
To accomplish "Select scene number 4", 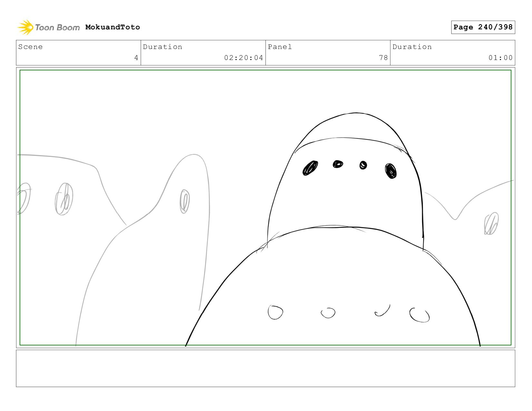I will click(x=136, y=58).
